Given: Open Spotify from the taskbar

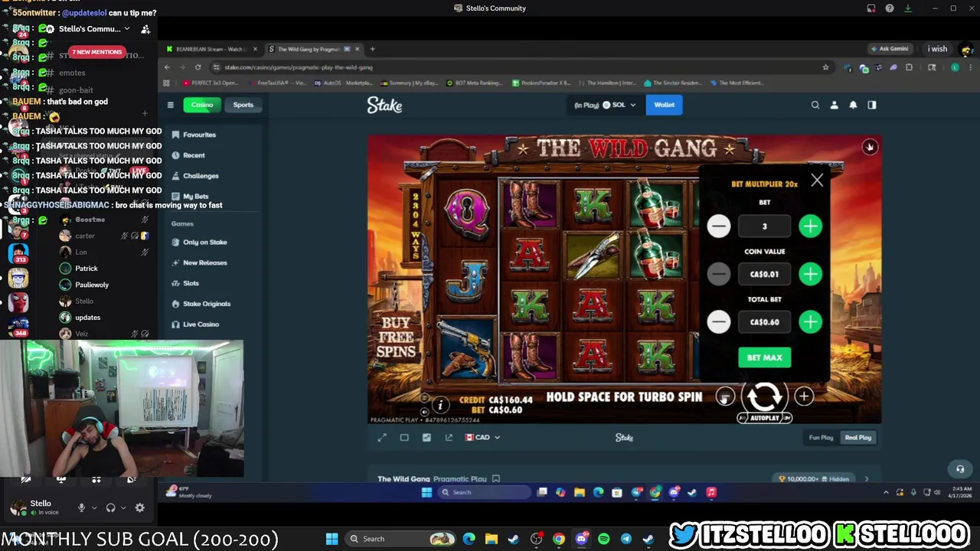Looking at the screenshot, I should pos(603,539).
